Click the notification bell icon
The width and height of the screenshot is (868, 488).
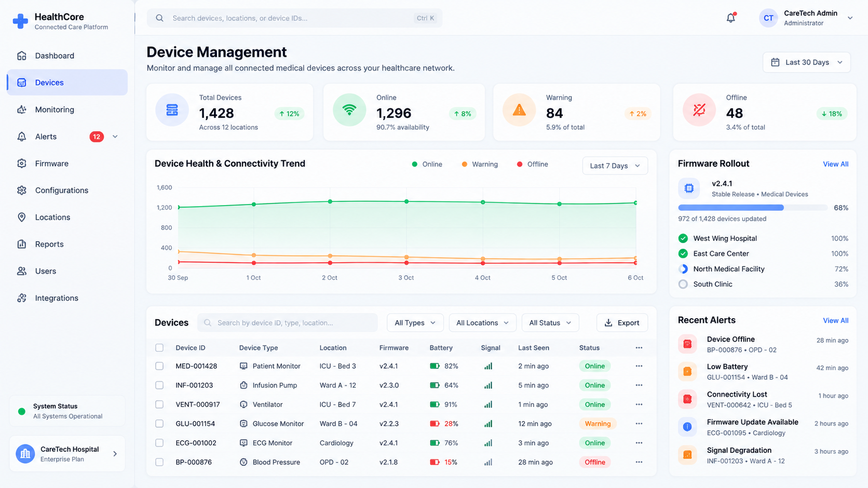click(730, 18)
